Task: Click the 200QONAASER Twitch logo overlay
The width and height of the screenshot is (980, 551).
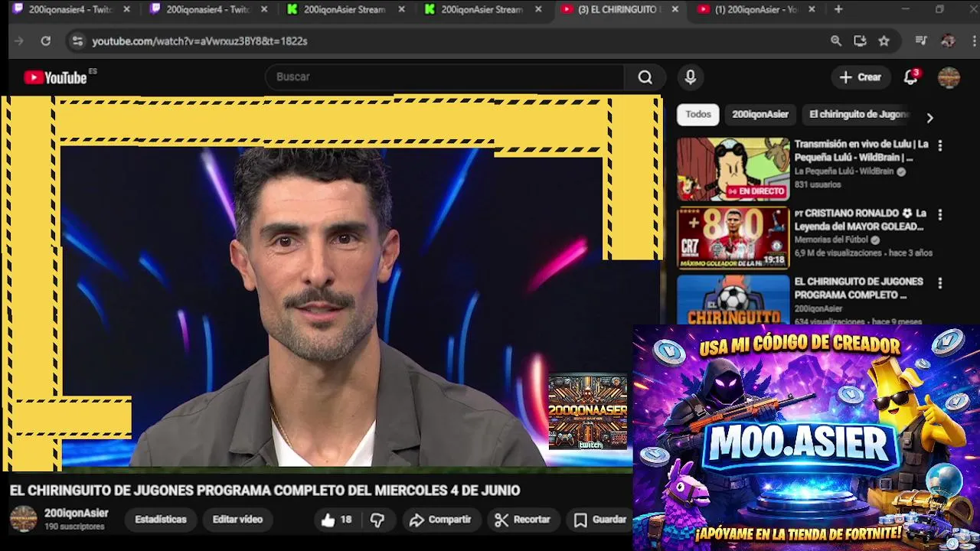Action: (588, 412)
